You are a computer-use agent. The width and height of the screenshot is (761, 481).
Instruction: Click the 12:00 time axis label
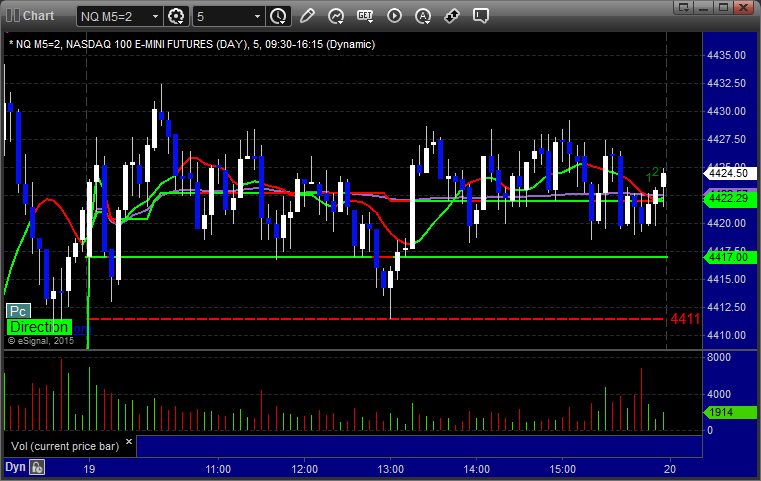pos(304,469)
